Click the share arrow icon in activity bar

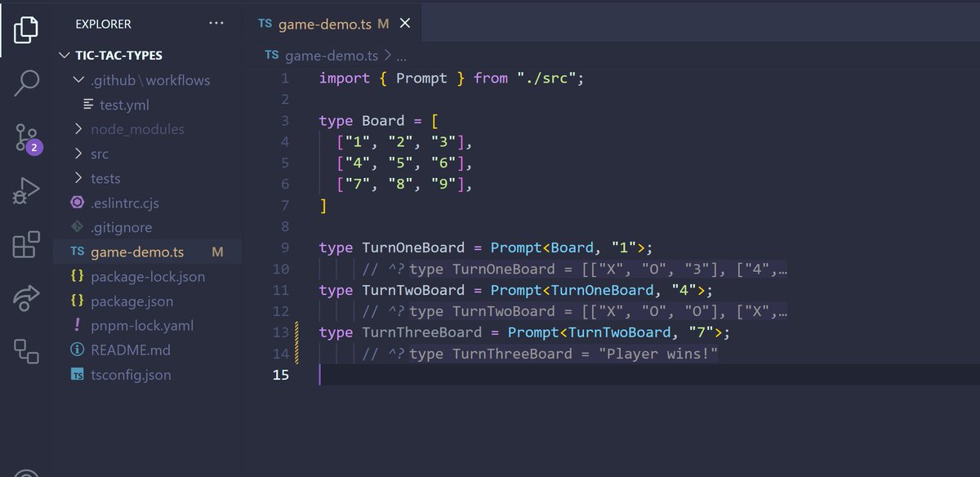click(27, 298)
